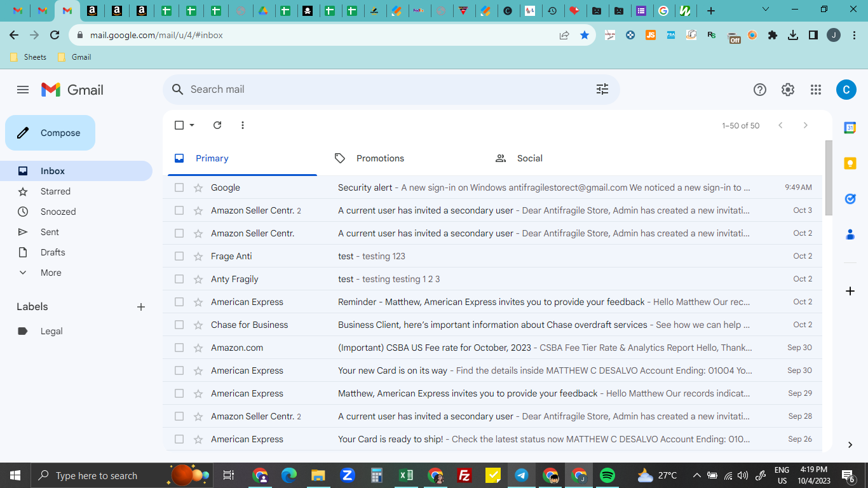Compose a new email

50,133
